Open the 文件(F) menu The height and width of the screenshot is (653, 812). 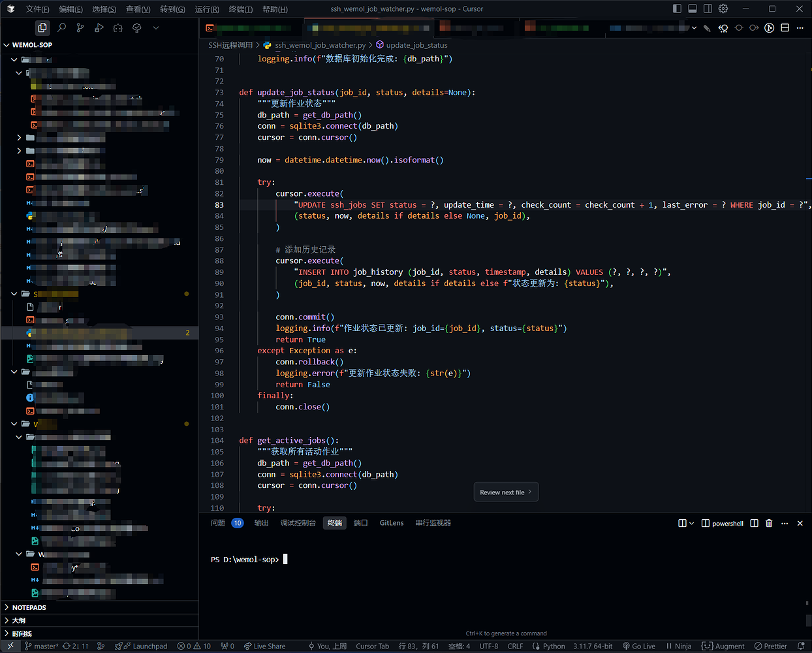pyautogui.click(x=37, y=9)
